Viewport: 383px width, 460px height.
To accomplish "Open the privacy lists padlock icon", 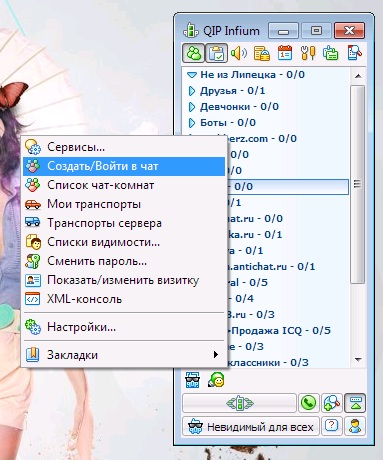I will pos(262,53).
